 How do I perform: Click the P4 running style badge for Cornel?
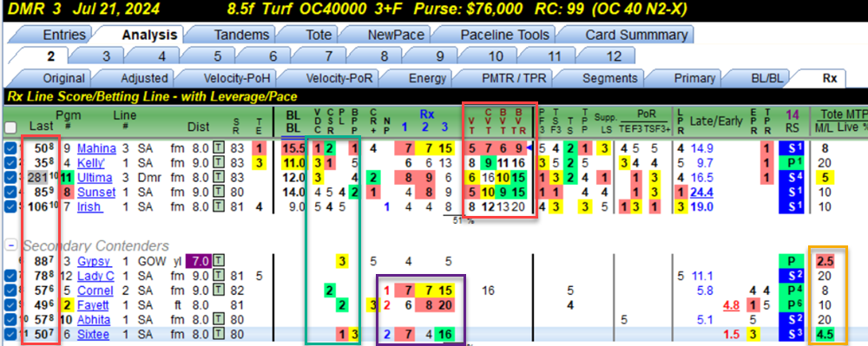(792, 291)
